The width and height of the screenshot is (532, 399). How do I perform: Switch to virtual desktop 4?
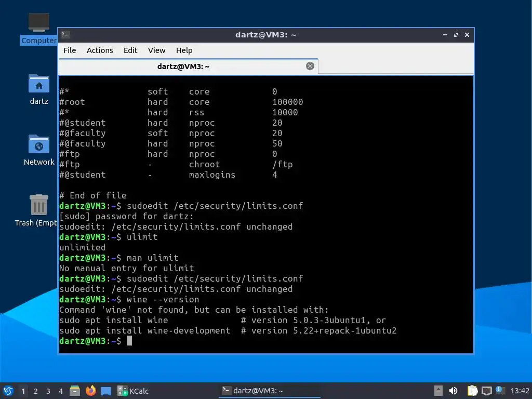tap(61, 391)
